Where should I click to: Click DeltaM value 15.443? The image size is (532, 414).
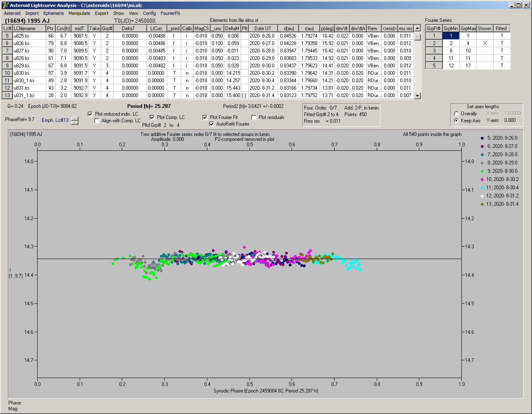tap(233, 88)
